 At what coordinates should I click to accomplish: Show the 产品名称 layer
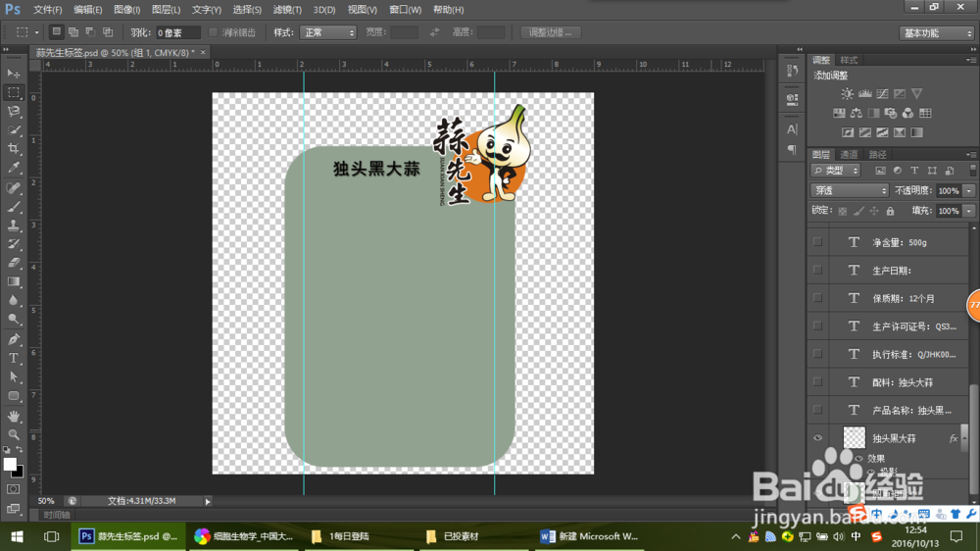pyautogui.click(x=817, y=410)
